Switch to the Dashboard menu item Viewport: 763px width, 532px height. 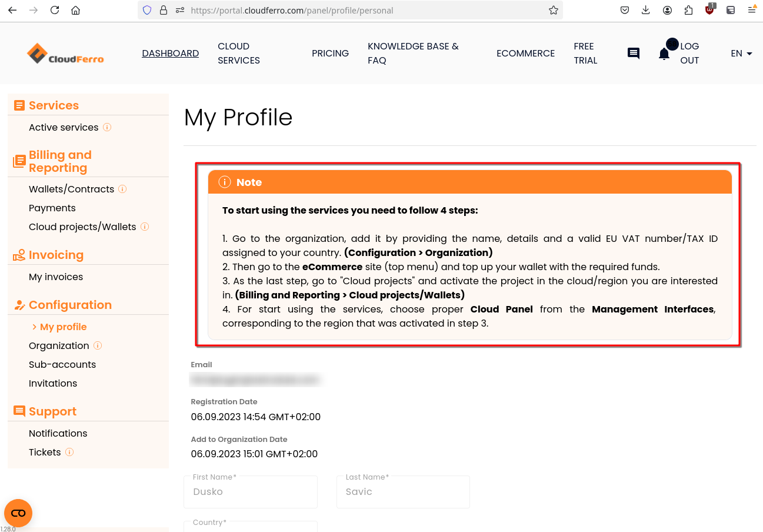click(170, 53)
